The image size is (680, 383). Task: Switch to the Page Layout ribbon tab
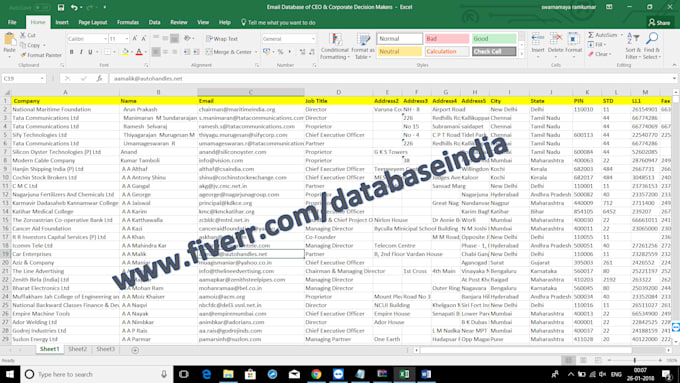tap(92, 22)
